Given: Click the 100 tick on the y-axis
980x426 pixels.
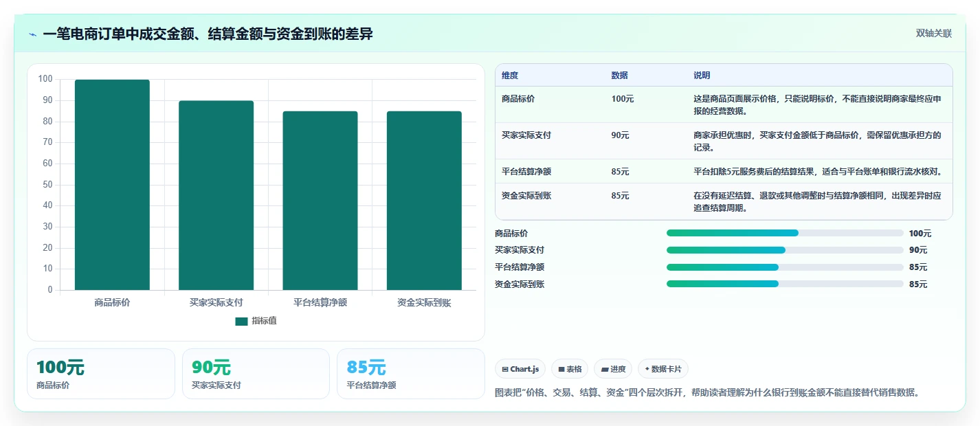Looking at the screenshot, I should point(45,79).
